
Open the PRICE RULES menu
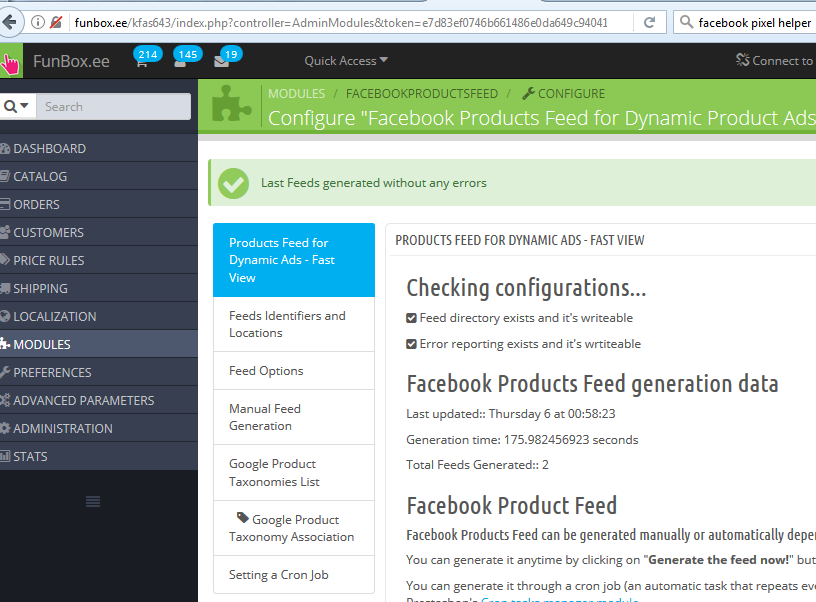point(99,260)
